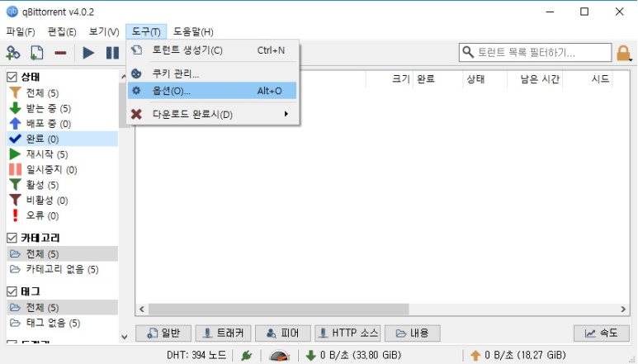The width and height of the screenshot is (638, 364).
Task: Select 카테고리 없음 (5)
Action: (x=62, y=269)
